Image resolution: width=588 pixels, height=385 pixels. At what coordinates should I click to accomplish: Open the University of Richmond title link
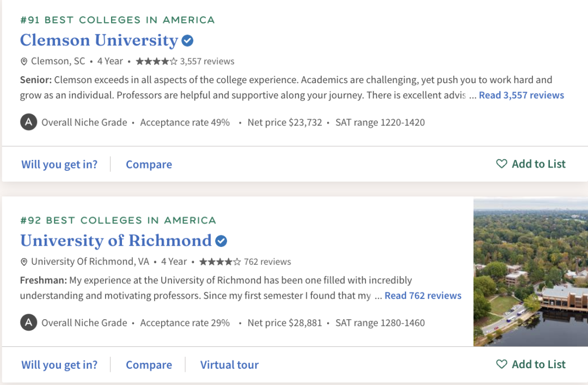pos(115,241)
